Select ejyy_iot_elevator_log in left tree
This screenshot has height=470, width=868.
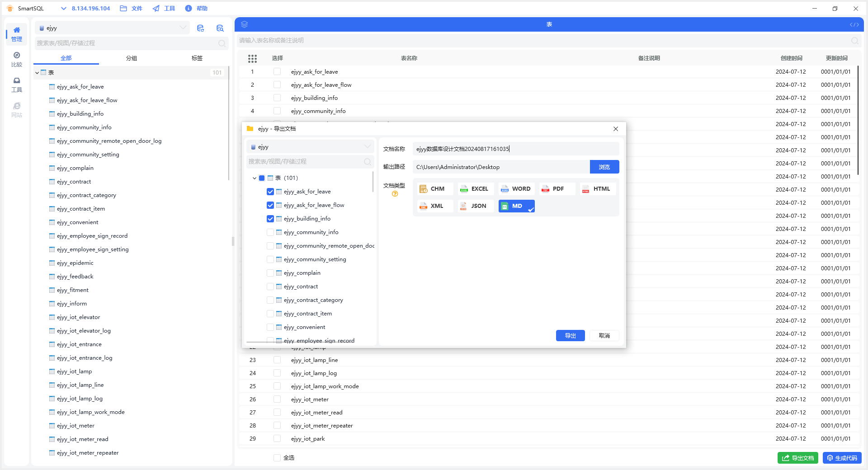click(x=84, y=331)
